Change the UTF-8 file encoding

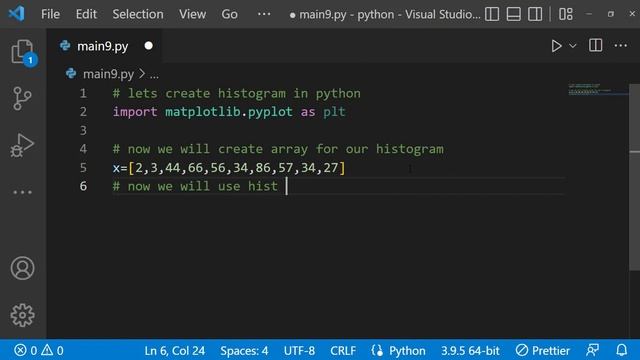[299, 351]
